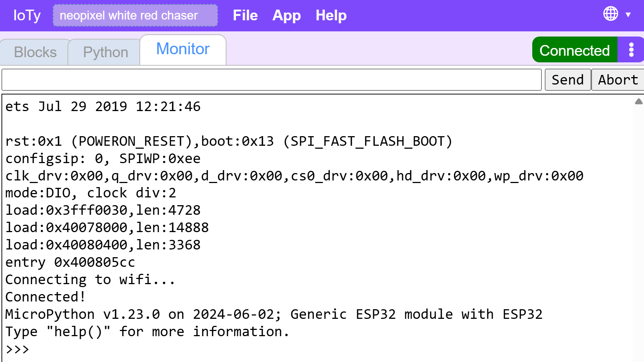Click the IoTy logo
This screenshot has width=644, height=362.
point(27,15)
